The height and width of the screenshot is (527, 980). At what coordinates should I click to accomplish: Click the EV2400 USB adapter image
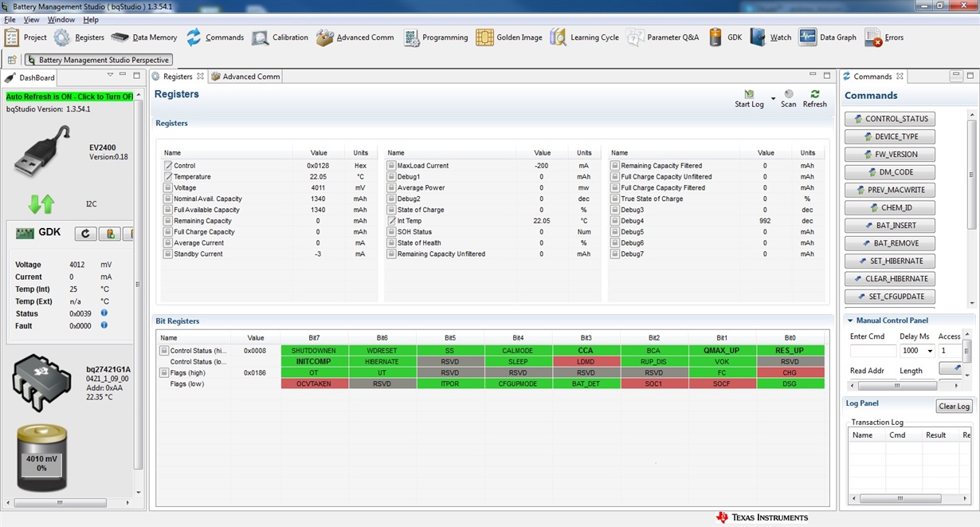pyautogui.click(x=42, y=150)
